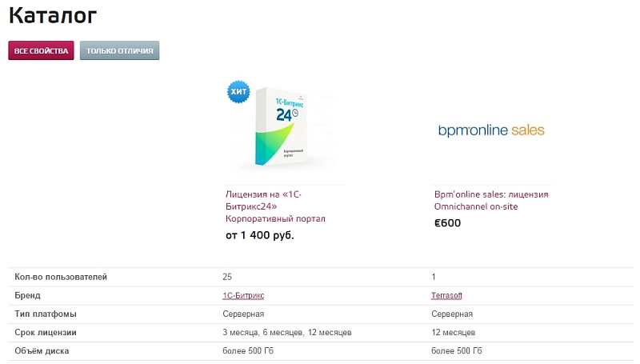The width and height of the screenshot is (640, 364).
Task: Click the 3 месяца, 6 месяцев, 12 месяцев value
Action: 286,332
